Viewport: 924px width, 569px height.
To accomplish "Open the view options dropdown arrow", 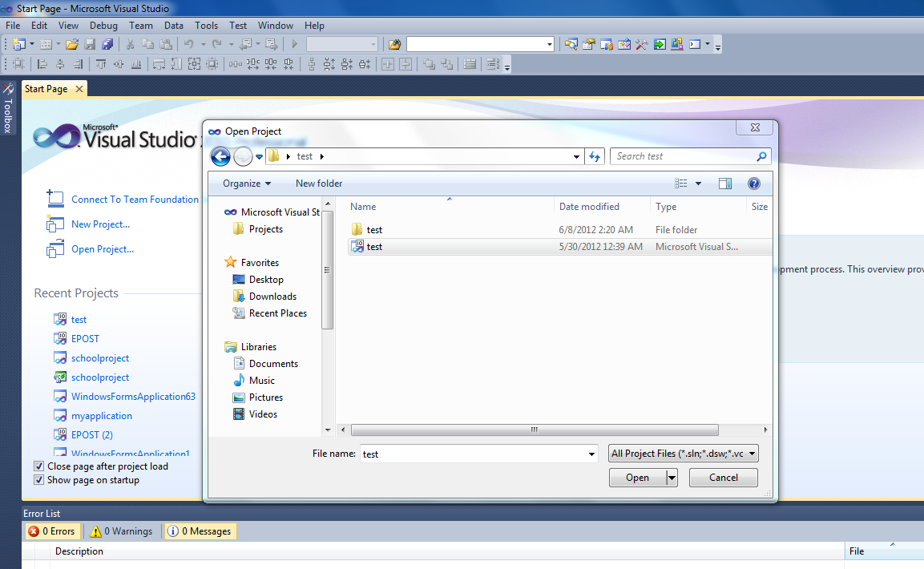I will click(698, 184).
